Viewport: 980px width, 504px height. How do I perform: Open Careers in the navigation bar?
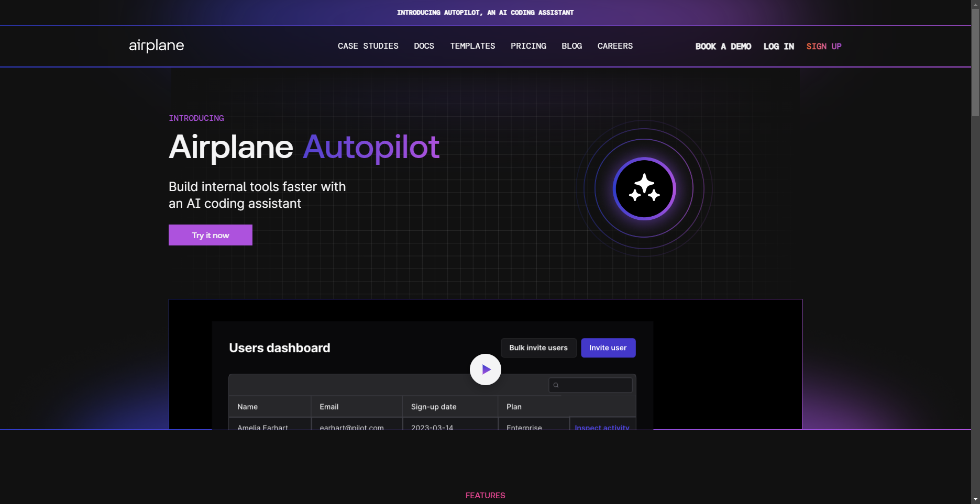click(x=615, y=46)
